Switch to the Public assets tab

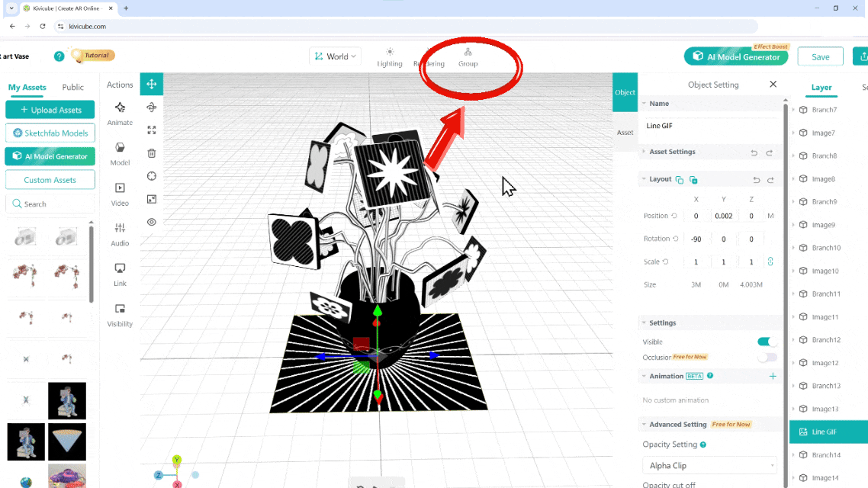73,87
